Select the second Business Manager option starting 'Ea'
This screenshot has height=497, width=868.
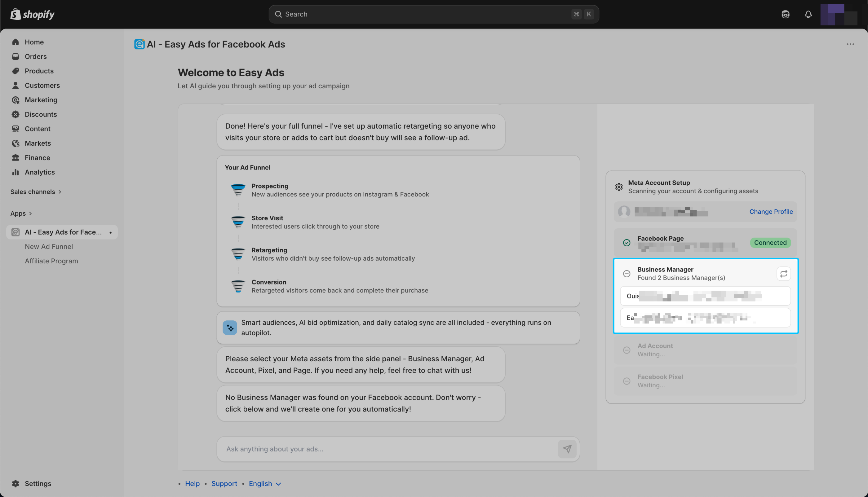[705, 318]
